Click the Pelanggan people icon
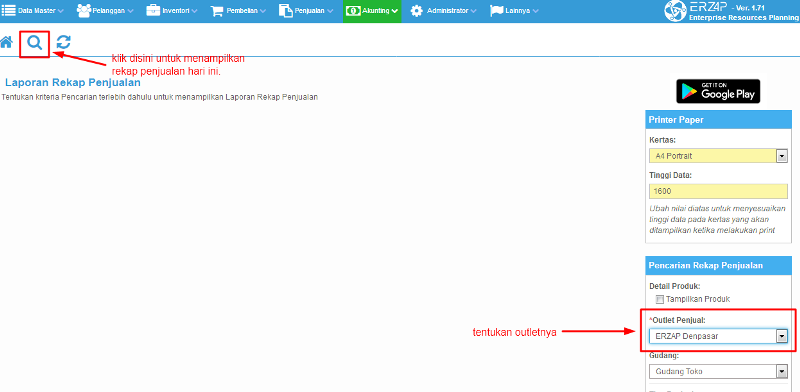Viewport: 800px width, 392px height. click(x=84, y=10)
